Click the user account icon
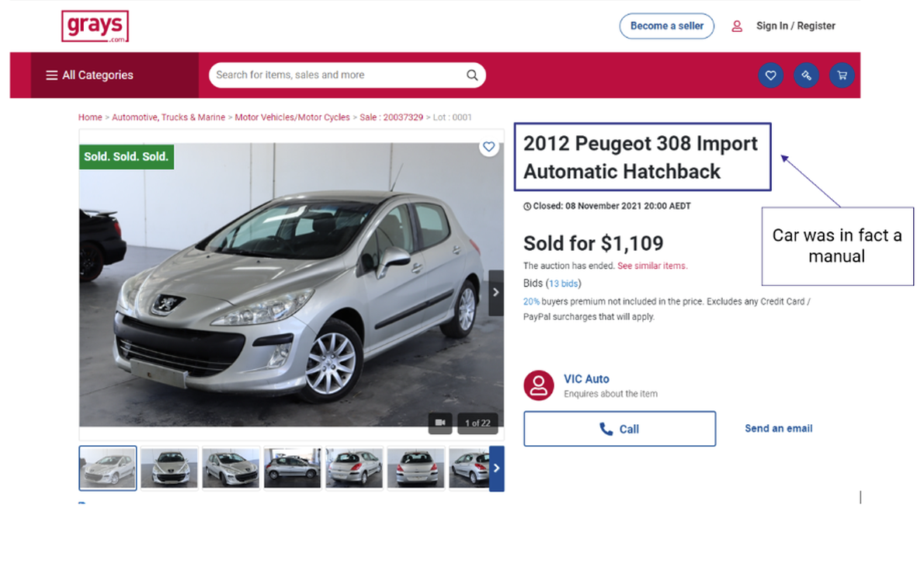The image size is (924, 571). coord(737,26)
